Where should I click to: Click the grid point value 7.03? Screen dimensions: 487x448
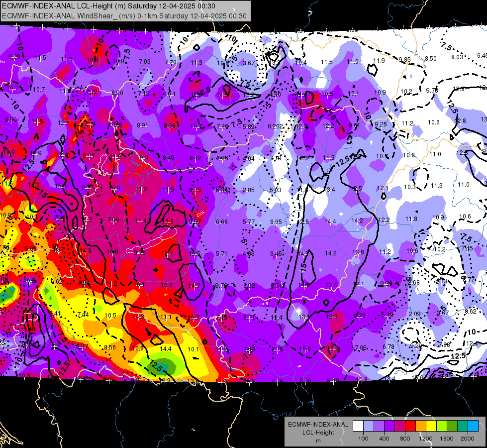145,62
